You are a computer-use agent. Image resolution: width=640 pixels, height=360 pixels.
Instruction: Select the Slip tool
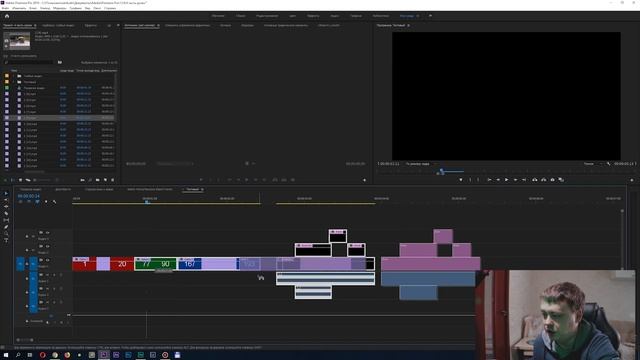[x=6, y=220]
